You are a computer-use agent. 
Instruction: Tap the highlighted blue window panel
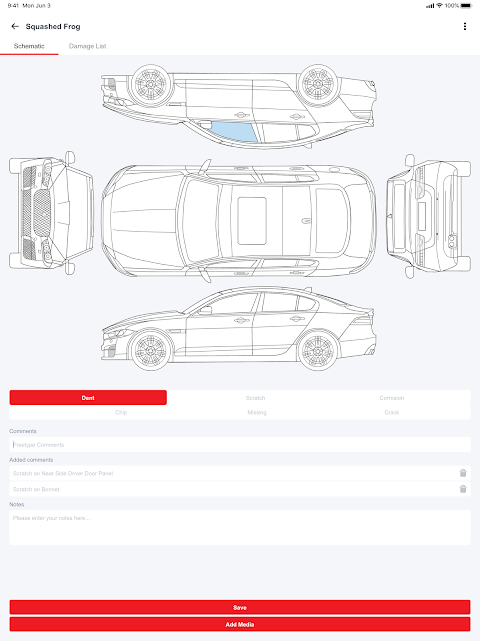coord(233,132)
